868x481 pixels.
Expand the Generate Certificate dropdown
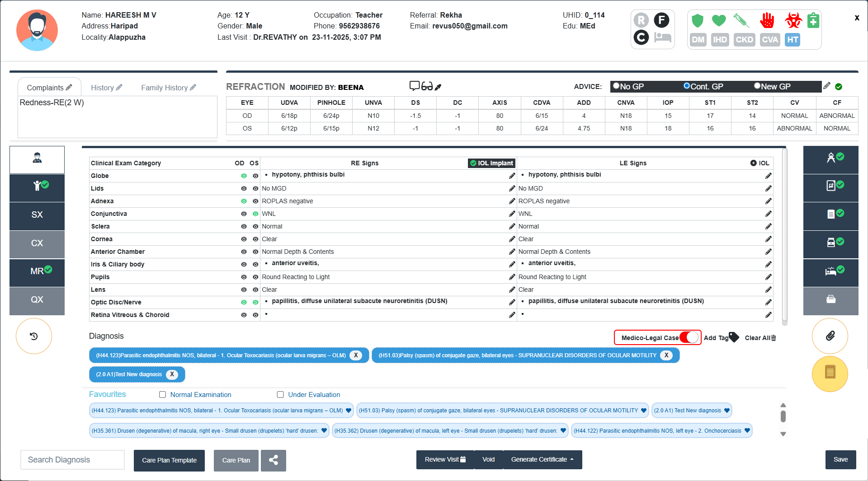click(x=542, y=459)
